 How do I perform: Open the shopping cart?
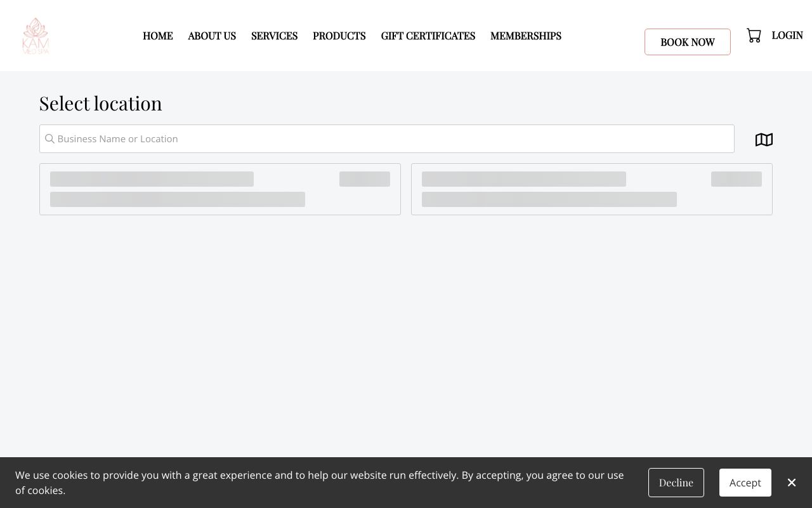[754, 36]
